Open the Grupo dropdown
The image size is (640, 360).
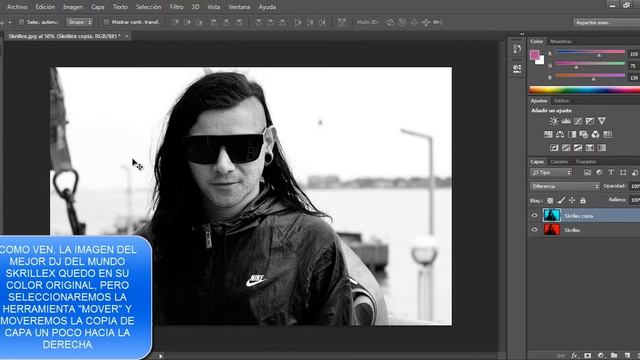click(x=80, y=22)
